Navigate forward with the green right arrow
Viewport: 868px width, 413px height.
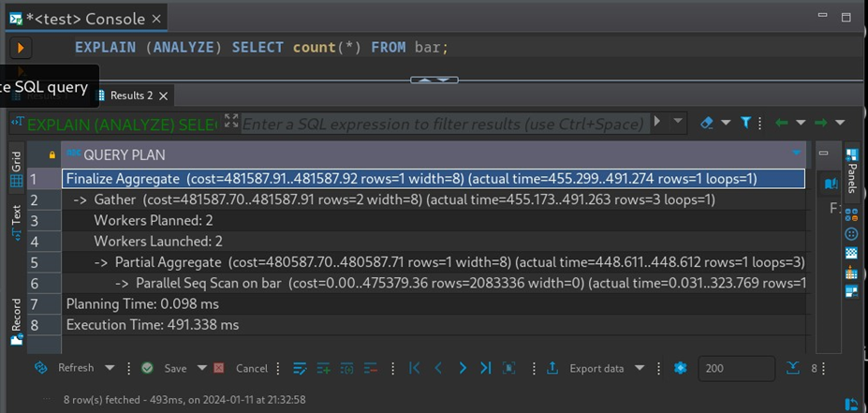[821, 123]
